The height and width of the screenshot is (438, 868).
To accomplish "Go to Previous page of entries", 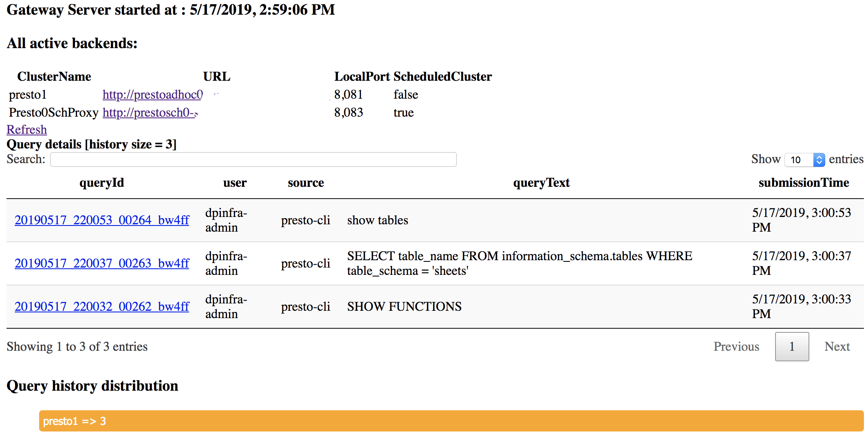I will (736, 347).
